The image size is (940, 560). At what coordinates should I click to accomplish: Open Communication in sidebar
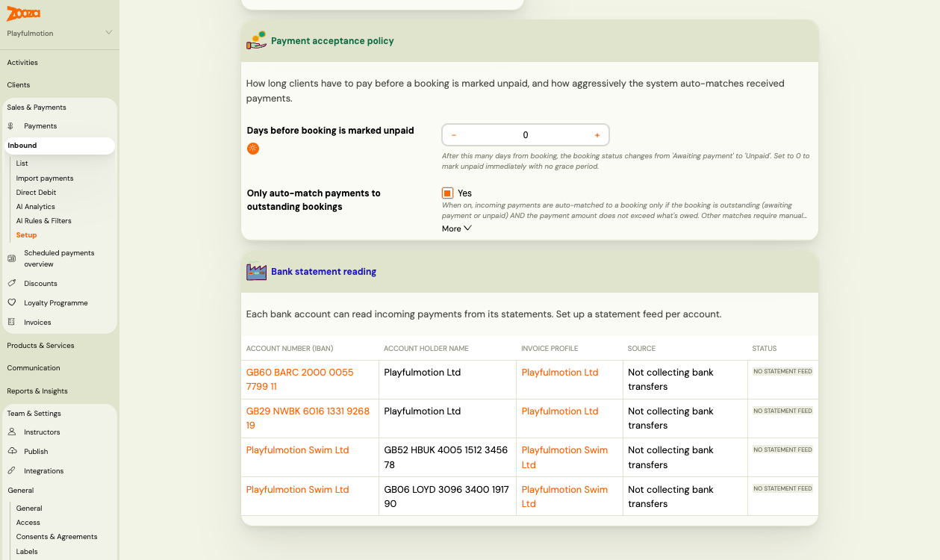34,368
